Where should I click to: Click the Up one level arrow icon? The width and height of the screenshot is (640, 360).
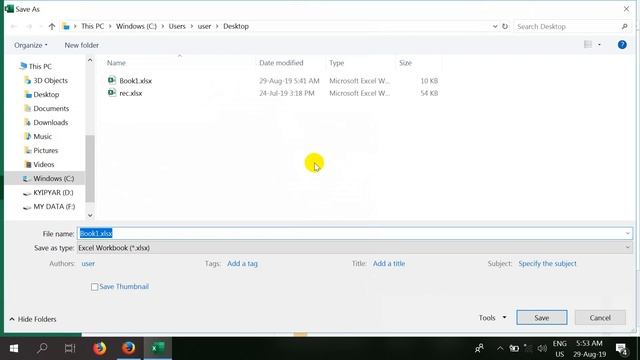[x=52, y=27]
